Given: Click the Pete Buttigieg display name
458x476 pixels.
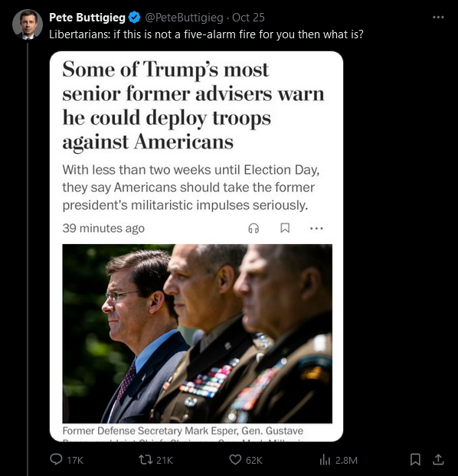Looking at the screenshot, I should [x=87, y=18].
